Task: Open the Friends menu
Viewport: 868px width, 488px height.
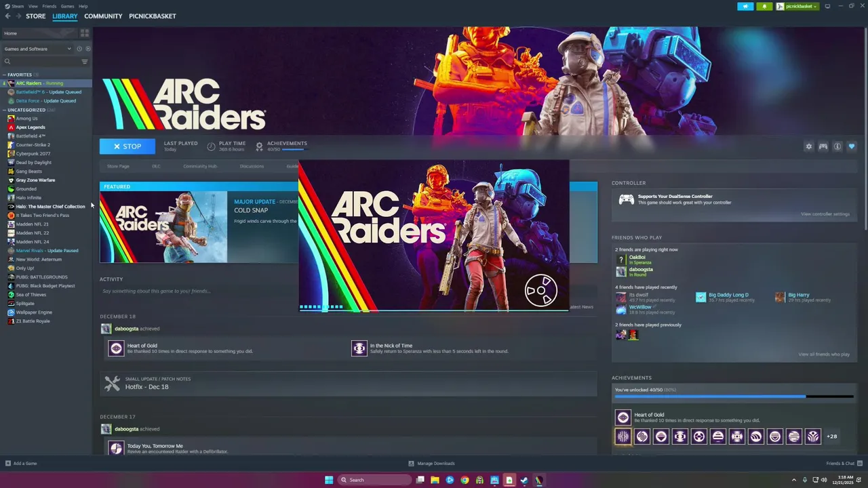Action: 50,6
